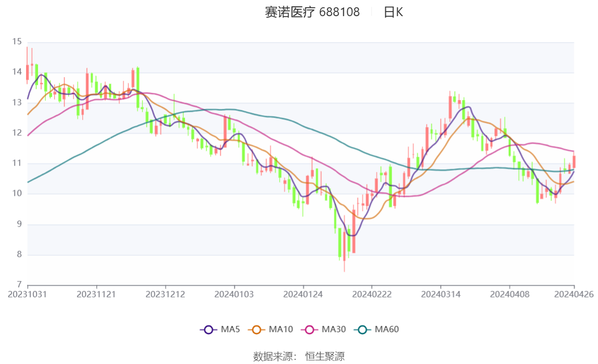Select the 20240222 date on the x-axis
Viewport: 598px width, 364px height.
372,294
